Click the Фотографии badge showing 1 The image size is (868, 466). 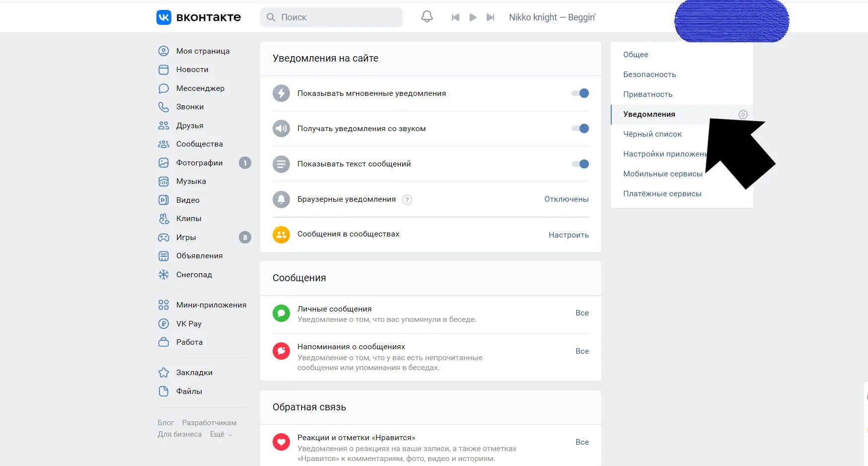point(245,163)
